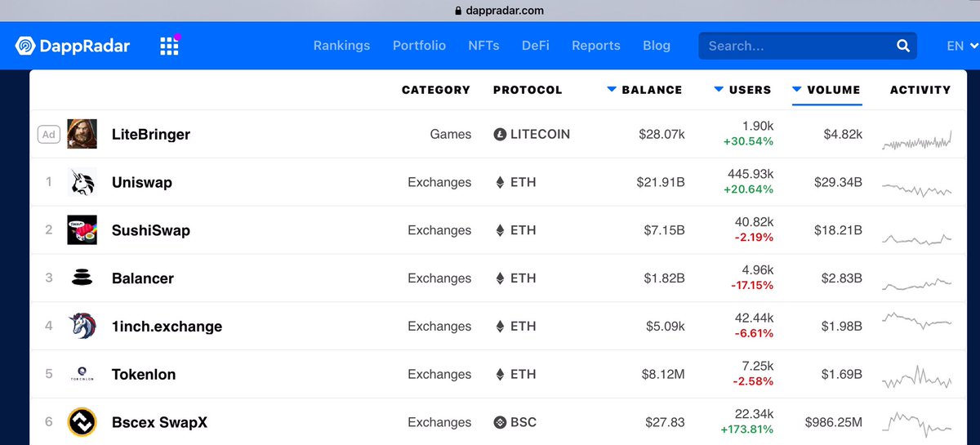Open the apps grid menu icon

(169, 46)
